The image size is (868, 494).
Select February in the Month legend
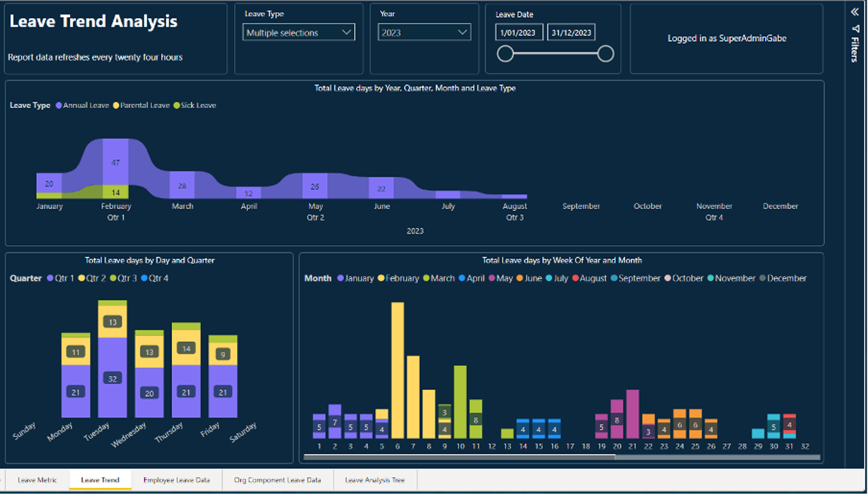point(381,279)
